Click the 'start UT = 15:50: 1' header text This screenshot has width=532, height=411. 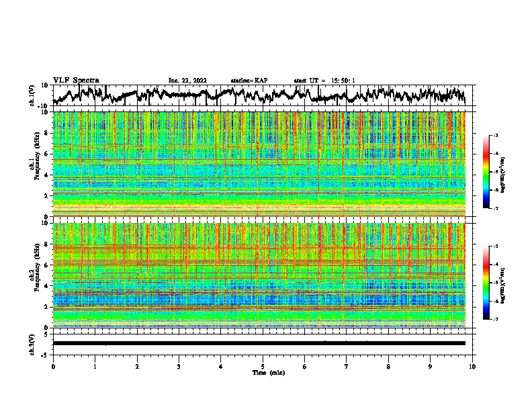pyautogui.click(x=324, y=81)
